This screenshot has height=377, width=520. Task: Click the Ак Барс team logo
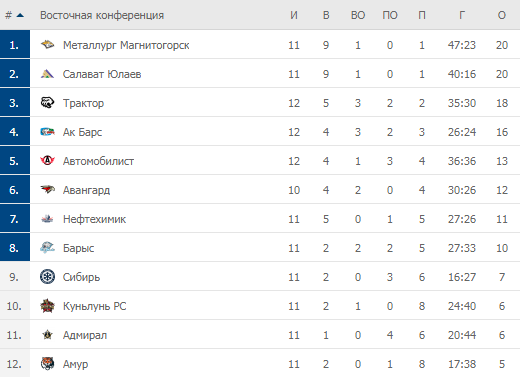(47, 132)
